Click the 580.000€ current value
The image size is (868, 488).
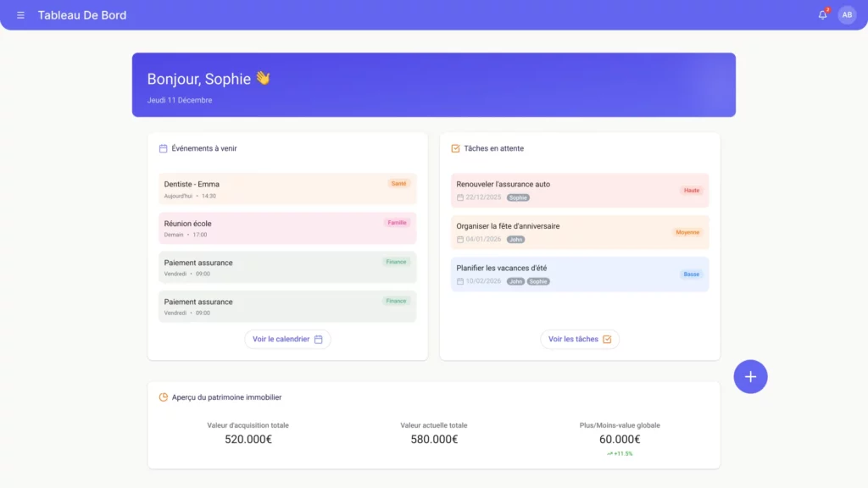434,440
